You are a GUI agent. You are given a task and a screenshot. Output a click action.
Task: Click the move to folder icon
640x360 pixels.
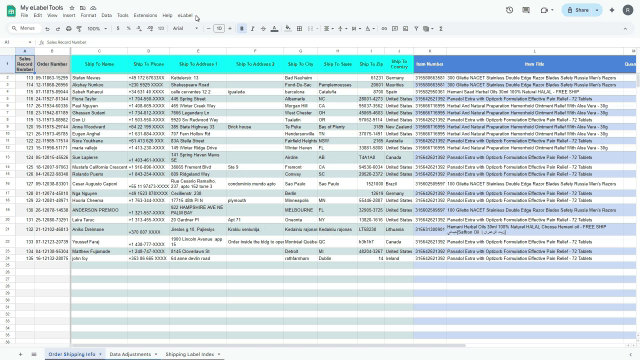click(82, 8)
